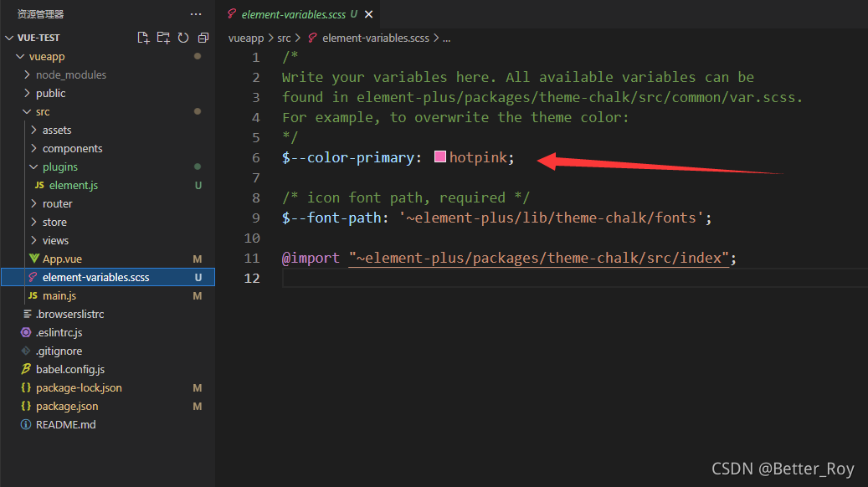Click the braces icon beside package.json
The height and width of the screenshot is (487, 868).
click(x=26, y=406)
